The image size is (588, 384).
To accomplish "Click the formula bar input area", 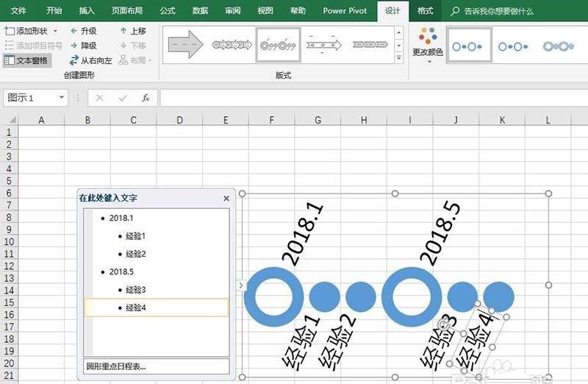I will tap(373, 98).
